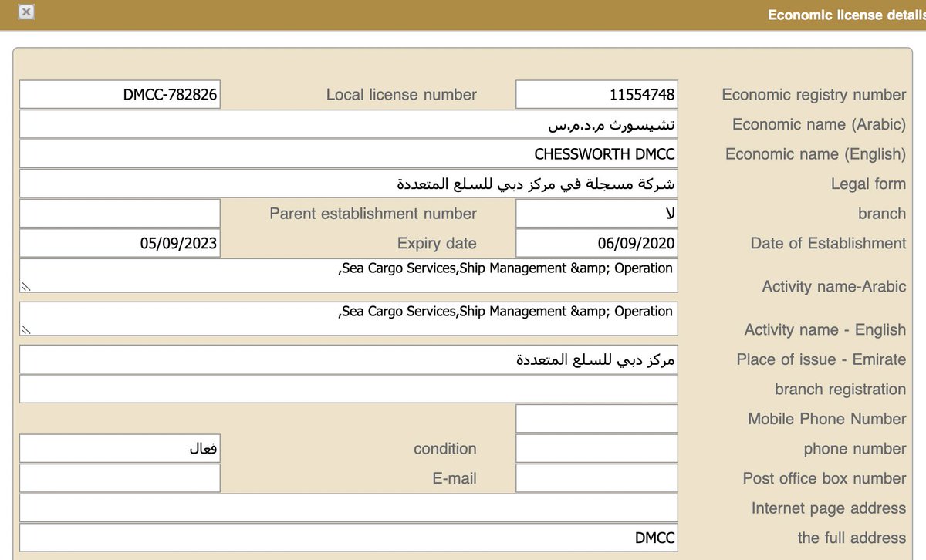Focus the full address field containing DMCC

pos(349,538)
